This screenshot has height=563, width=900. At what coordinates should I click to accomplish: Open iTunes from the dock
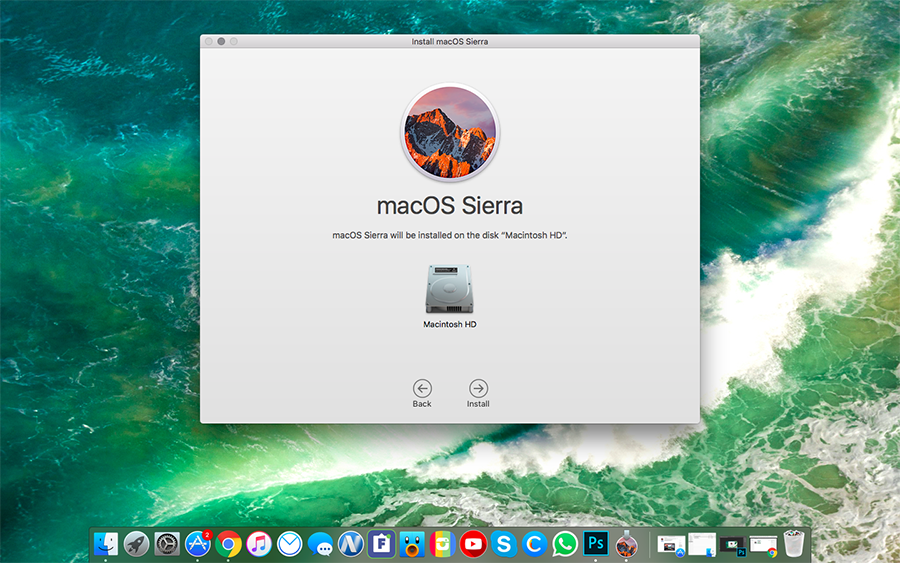coord(259,544)
